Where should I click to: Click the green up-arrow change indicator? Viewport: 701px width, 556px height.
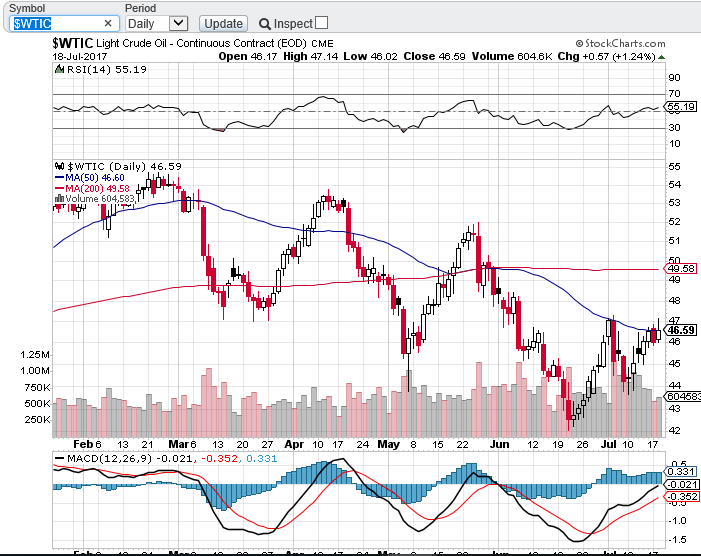(x=661, y=57)
